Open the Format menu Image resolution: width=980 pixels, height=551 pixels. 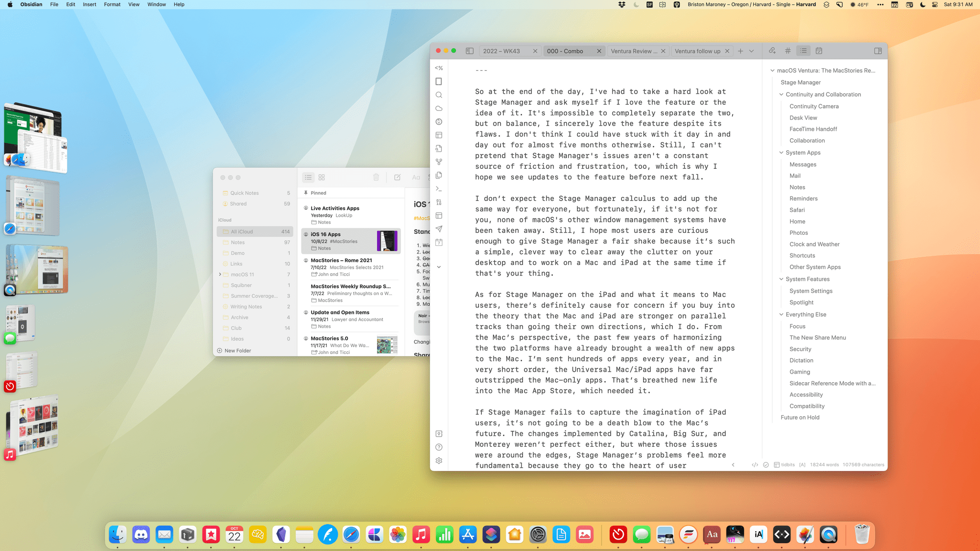pos(112,4)
